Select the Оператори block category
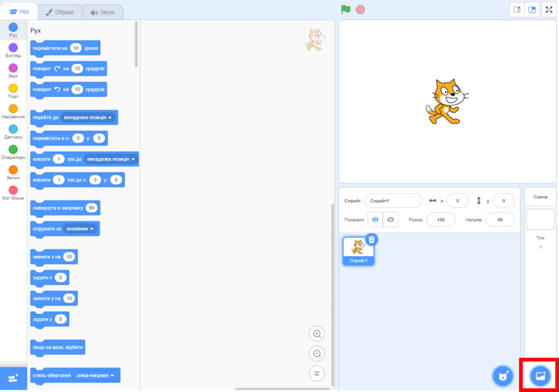Image resolution: width=559 pixels, height=392 pixels. coord(13,152)
